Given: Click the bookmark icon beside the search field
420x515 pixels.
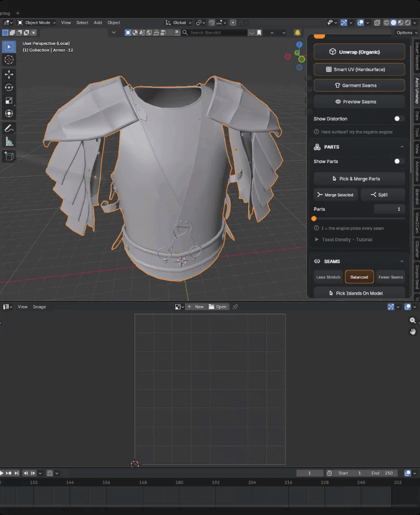Looking at the screenshot, I should 259,33.
